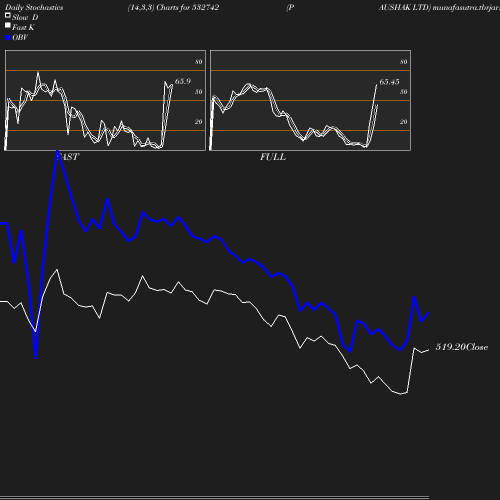Image resolution: width=500 pixels, height=500 pixels.
Task: Click the 'OBV' legend label
Action: (x=20, y=38)
